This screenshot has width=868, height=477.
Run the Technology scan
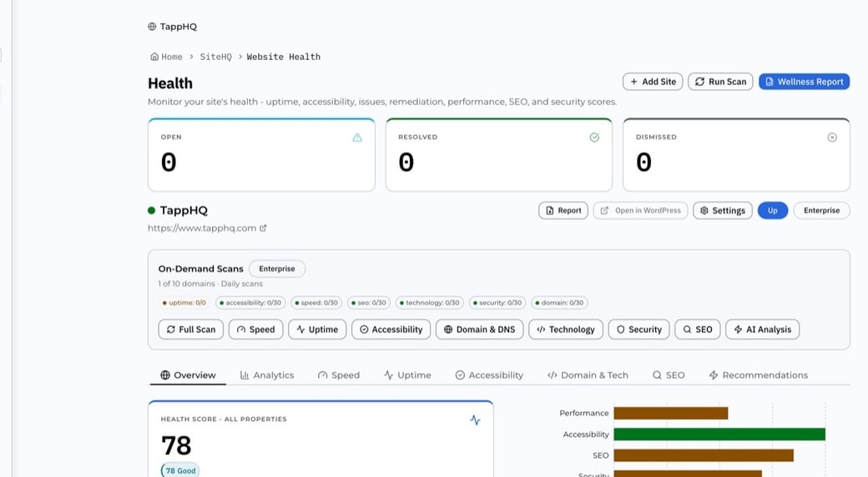(x=566, y=329)
